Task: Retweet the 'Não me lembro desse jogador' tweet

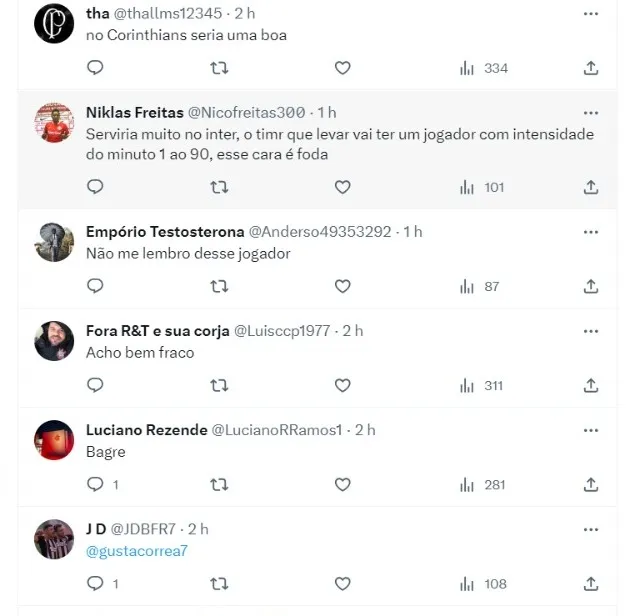Action: coord(220,286)
